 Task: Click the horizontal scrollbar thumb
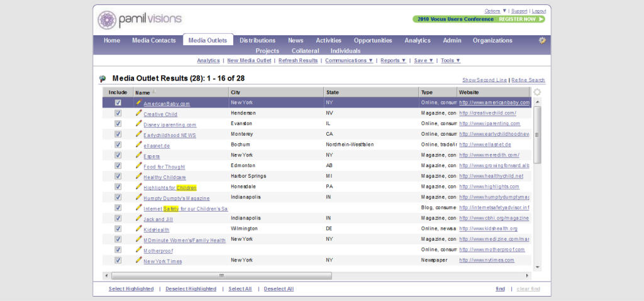221,275
